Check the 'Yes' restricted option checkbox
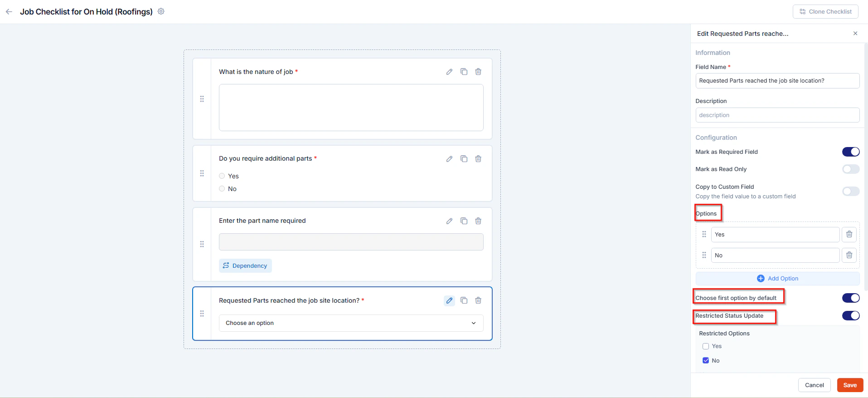868x398 pixels. point(706,346)
